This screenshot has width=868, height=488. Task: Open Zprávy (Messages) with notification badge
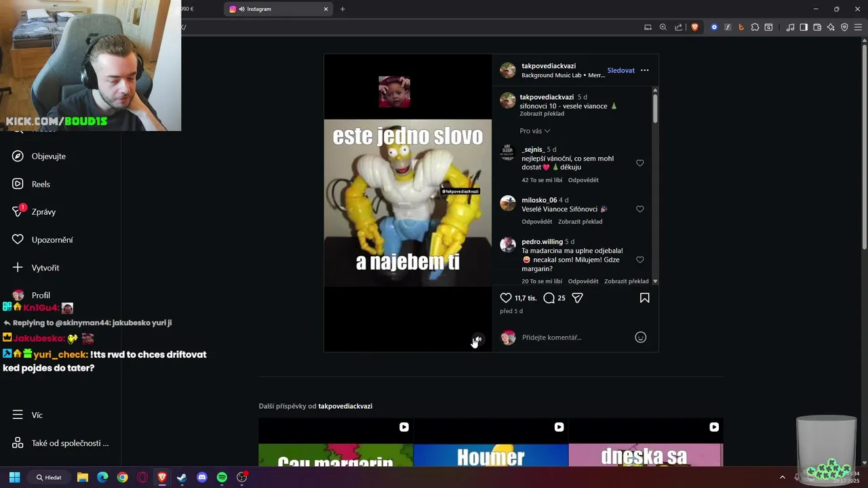tap(33, 211)
